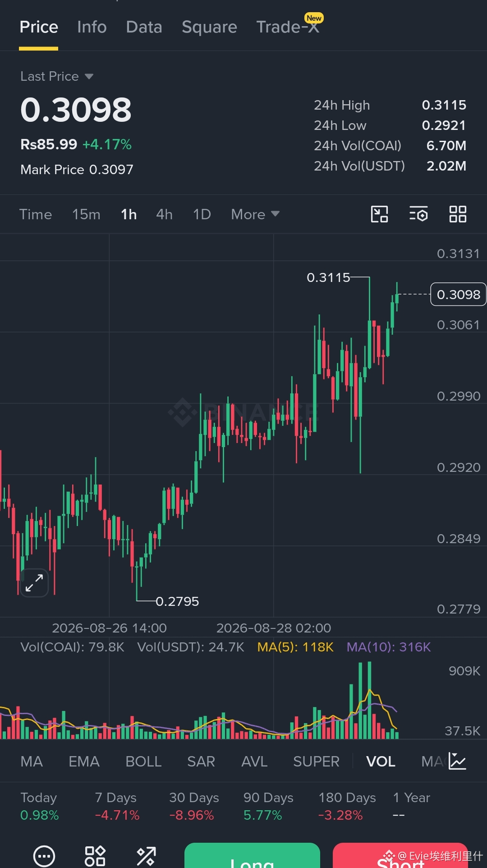Select the 1D chart interval
The width and height of the screenshot is (487, 868).
click(x=202, y=214)
